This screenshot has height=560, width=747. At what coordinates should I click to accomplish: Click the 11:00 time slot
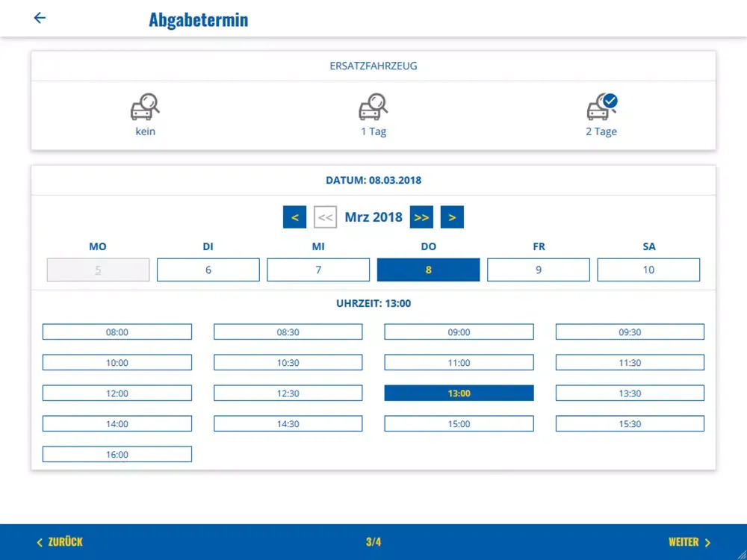pos(459,362)
